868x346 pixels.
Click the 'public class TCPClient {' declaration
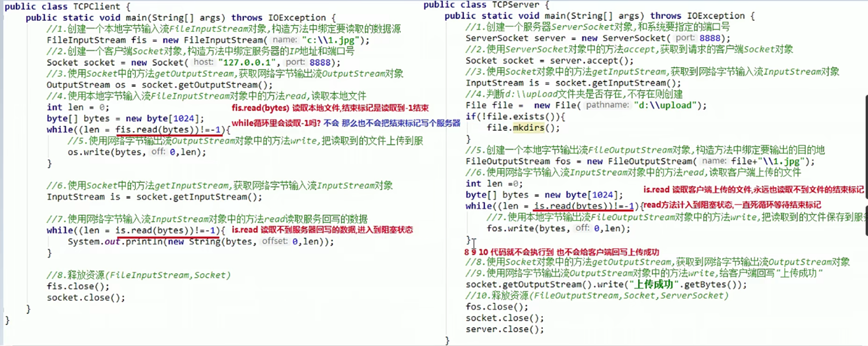(67, 7)
